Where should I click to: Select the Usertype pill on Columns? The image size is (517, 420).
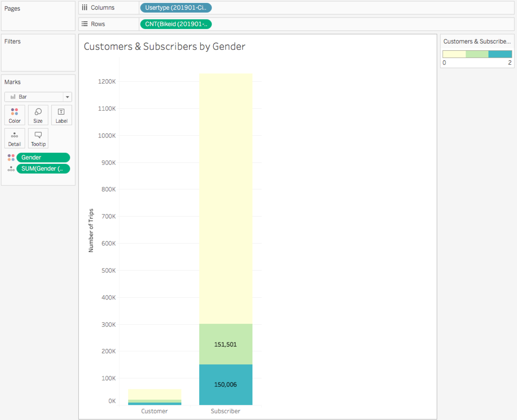click(x=176, y=7)
